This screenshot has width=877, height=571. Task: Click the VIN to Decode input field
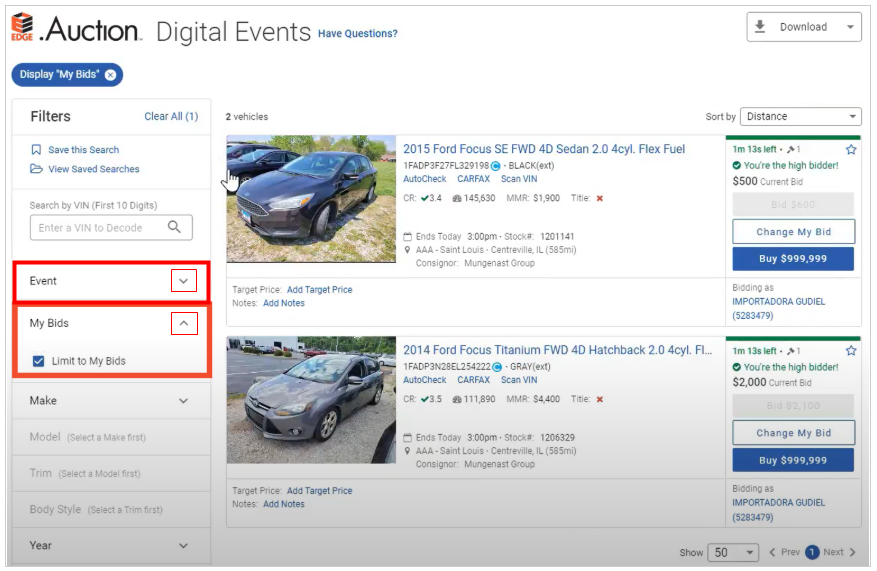tap(111, 228)
